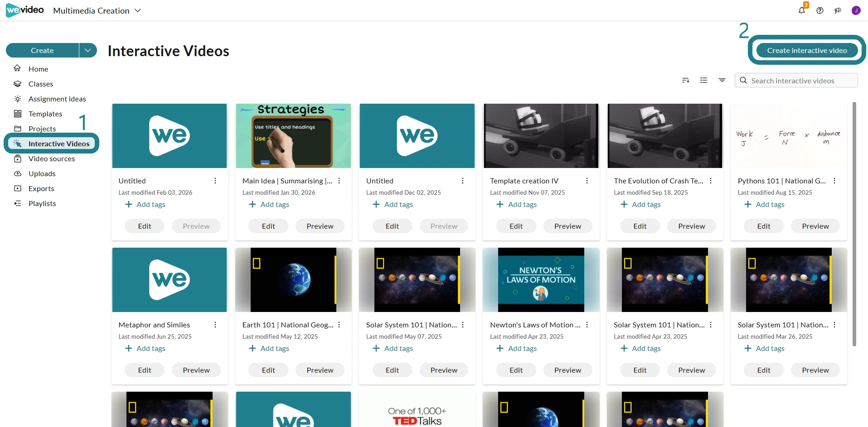
Task: Edit the Untitled Dec 02 video
Action: point(392,226)
